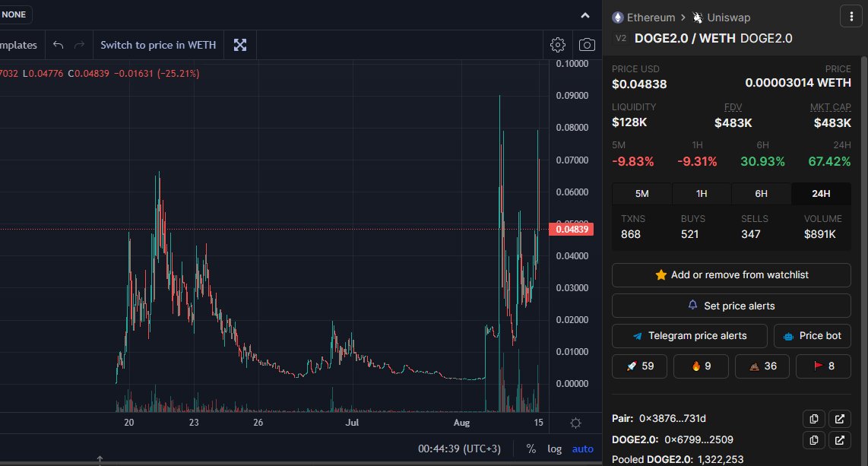Click the time display 00:44:39 (UTC+3)
Screen dimensions: 868x466
pos(459,449)
